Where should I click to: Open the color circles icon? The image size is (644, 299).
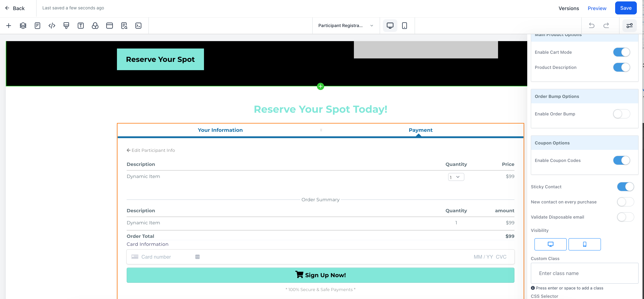click(x=95, y=26)
